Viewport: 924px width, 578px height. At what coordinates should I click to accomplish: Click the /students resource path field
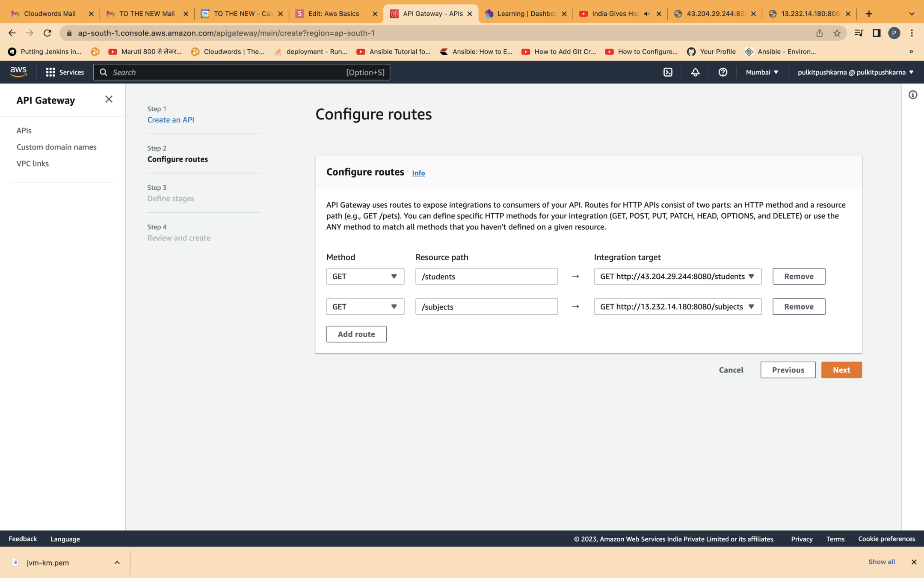click(486, 277)
